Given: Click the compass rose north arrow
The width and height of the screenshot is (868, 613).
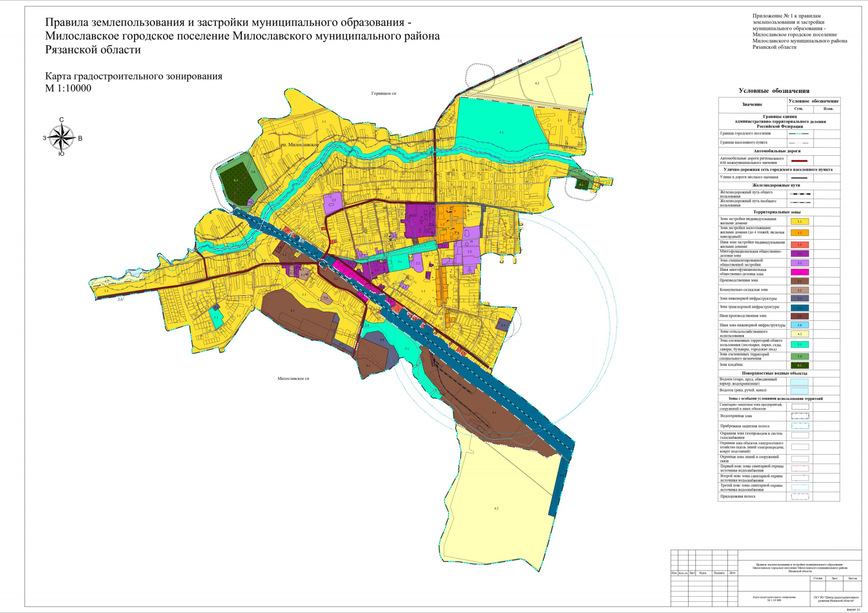Looking at the screenshot, I should point(61,127).
